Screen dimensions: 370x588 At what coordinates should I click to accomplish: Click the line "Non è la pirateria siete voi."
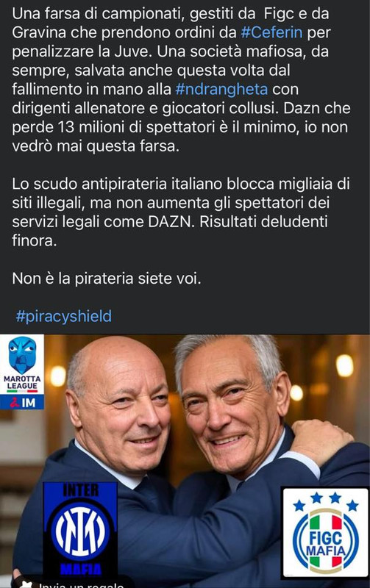point(107,279)
